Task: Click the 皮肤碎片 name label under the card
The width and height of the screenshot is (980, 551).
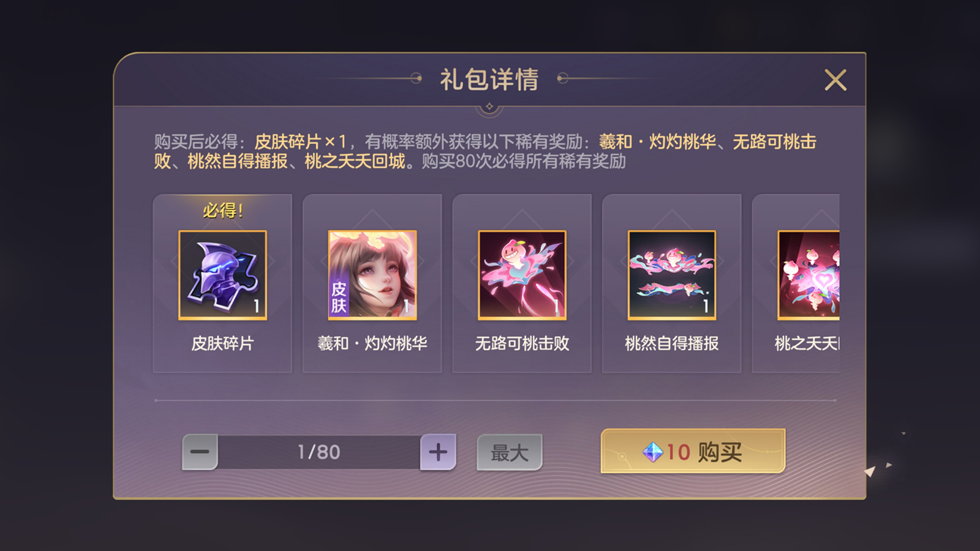Action: tap(222, 343)
